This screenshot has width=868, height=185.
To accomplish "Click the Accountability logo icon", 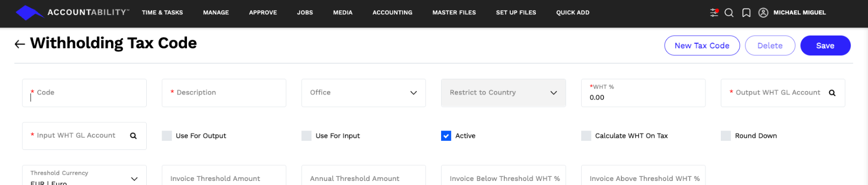I will 30,13.
